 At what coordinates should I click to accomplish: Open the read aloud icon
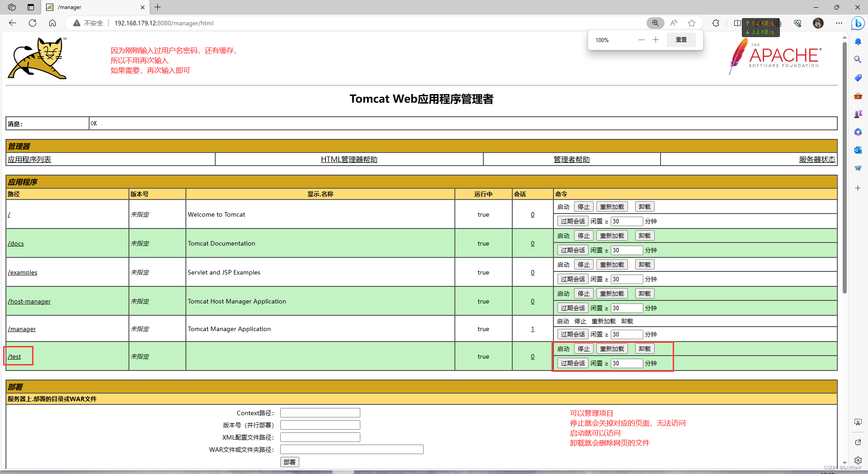pos(674,23)
